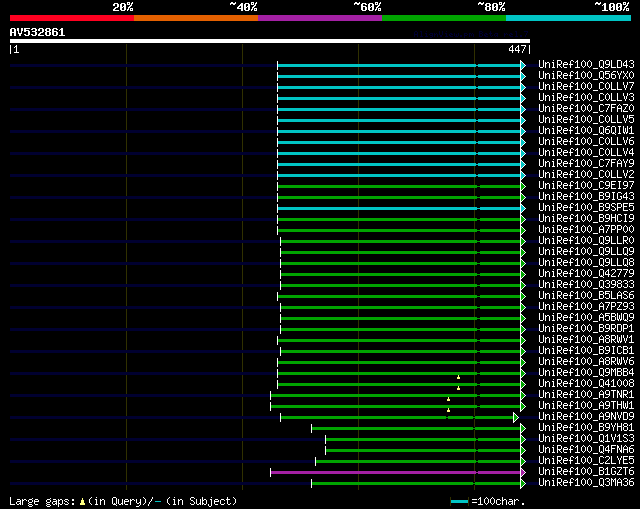This screenshot has height=509, width=640.
Task: Click the UniRef100_C0LLV6 text
Action: point(586,142)
